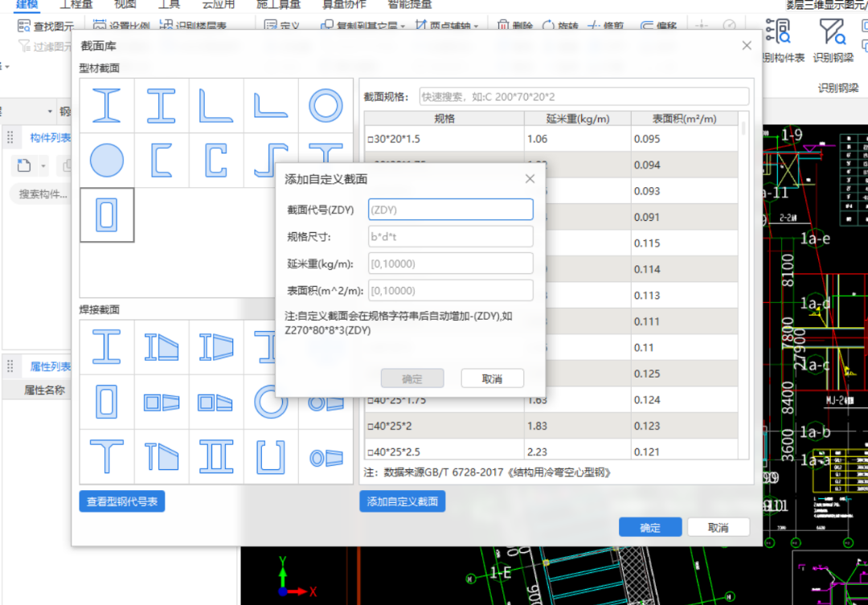Choose the tapered round tube welded section in the bottom row
Screen dimensions: 868x605
point(325,458)
